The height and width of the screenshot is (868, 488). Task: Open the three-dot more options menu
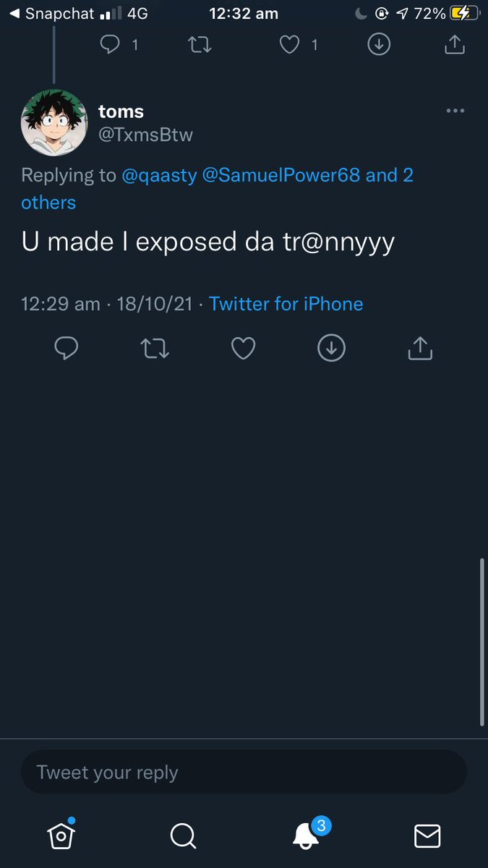tap(455, 111)
